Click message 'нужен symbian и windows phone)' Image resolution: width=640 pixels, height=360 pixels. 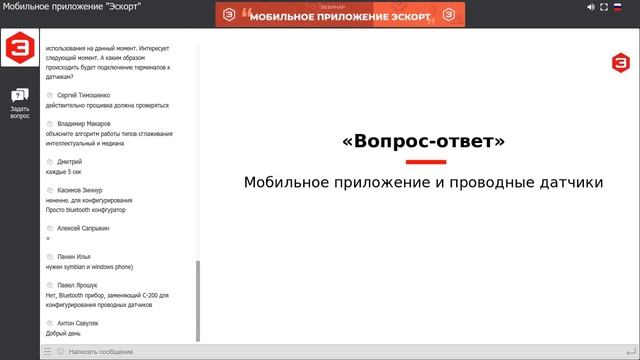coord(89,267)
